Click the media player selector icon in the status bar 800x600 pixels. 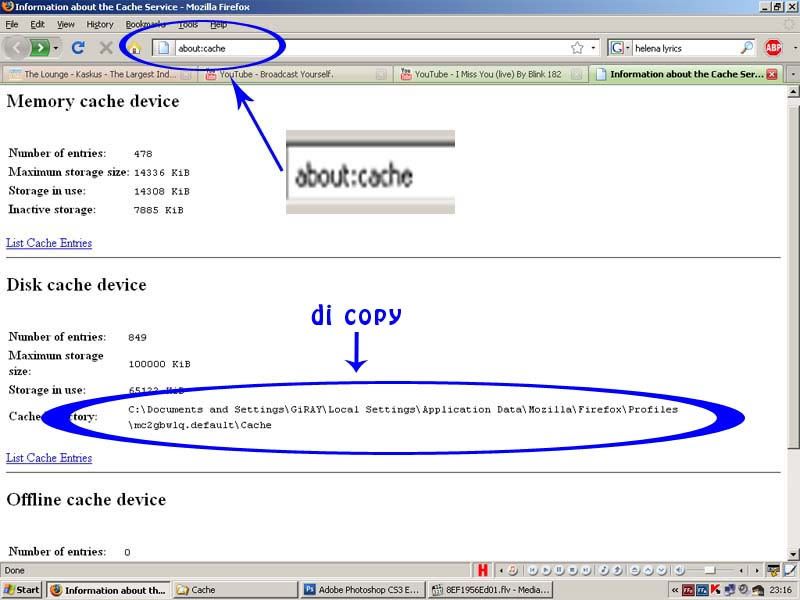[x=513, y=570]
